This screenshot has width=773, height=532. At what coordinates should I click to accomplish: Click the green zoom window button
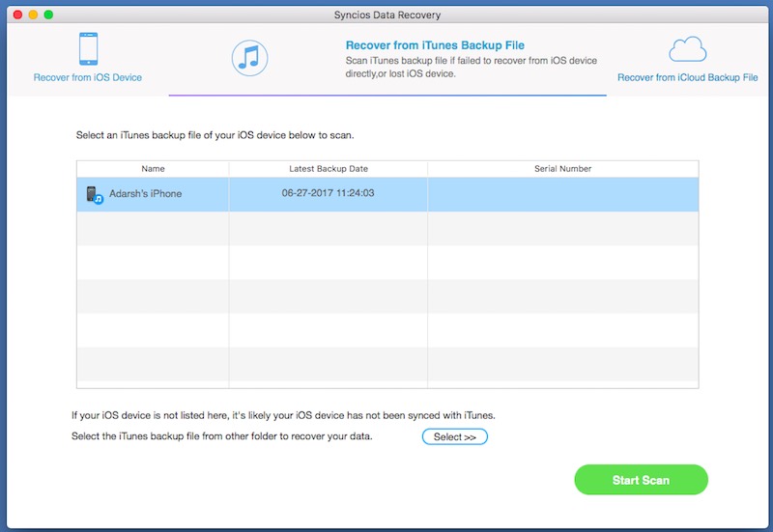[48, 14]
